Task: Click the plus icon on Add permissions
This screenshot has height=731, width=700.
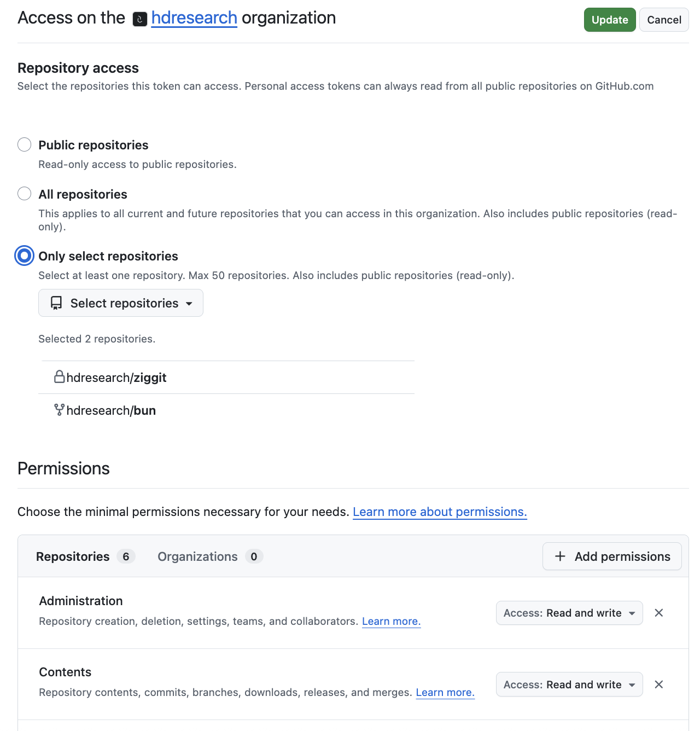Action: [560, 556]
